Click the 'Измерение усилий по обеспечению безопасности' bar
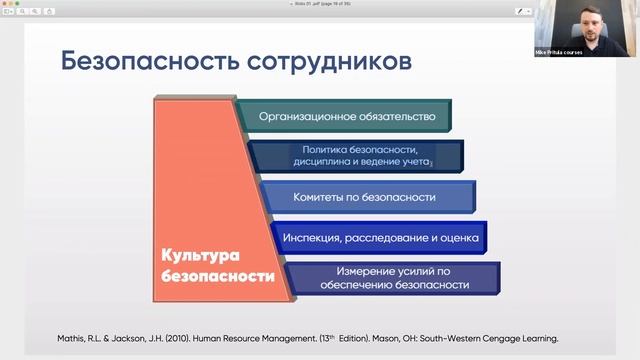The image size is (640, 360). (x=392, y=278)
